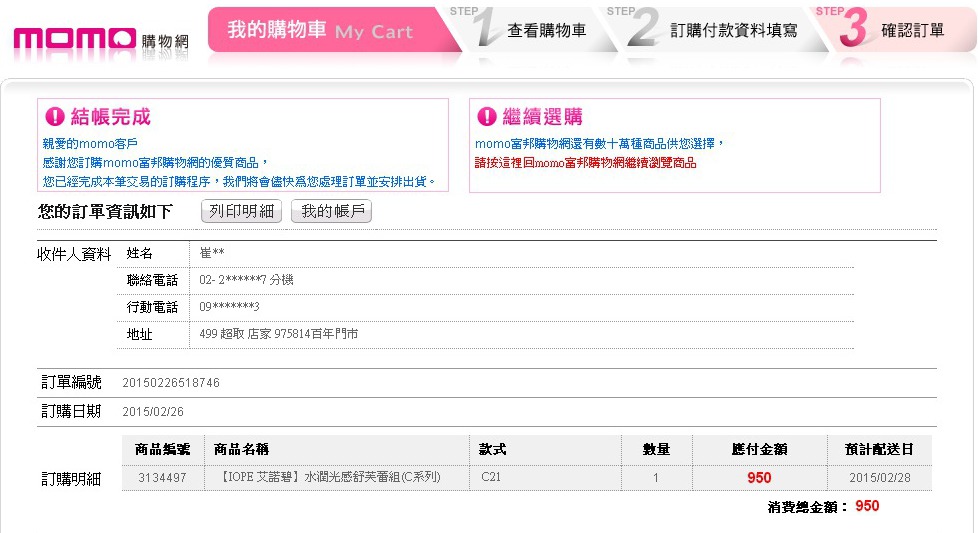Click order number 20150226518746
Image resolution: width=978 pixels, height=533 pixels.
click(171, 383)
